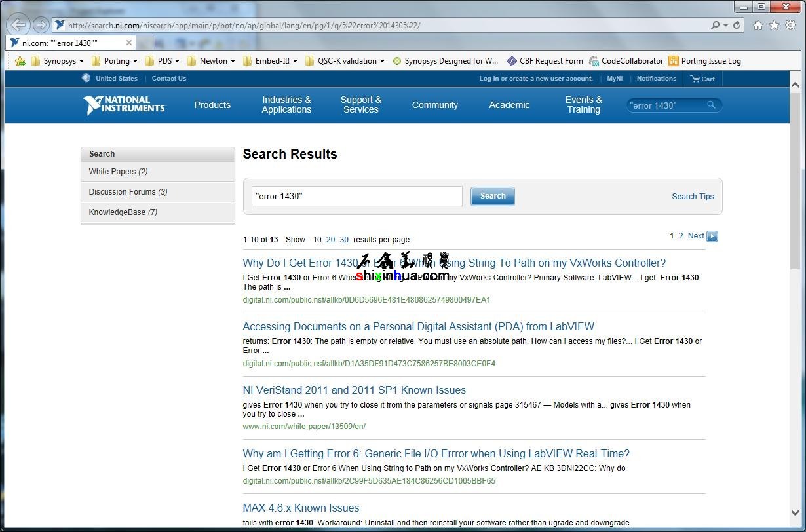Screen dimensions: 806x532
Task: Open the VxWorks Controller String To Path result
Action: [x=454, y=263]
